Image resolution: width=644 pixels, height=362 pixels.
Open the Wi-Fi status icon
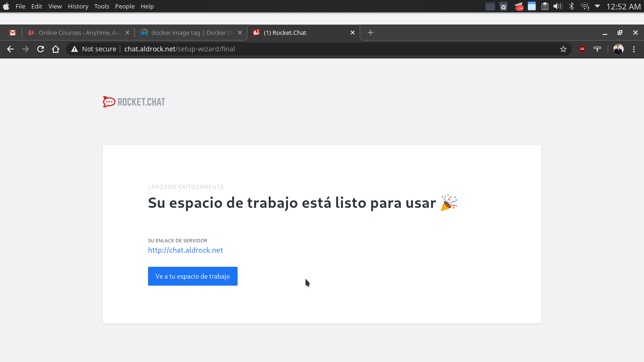point(585,6)
